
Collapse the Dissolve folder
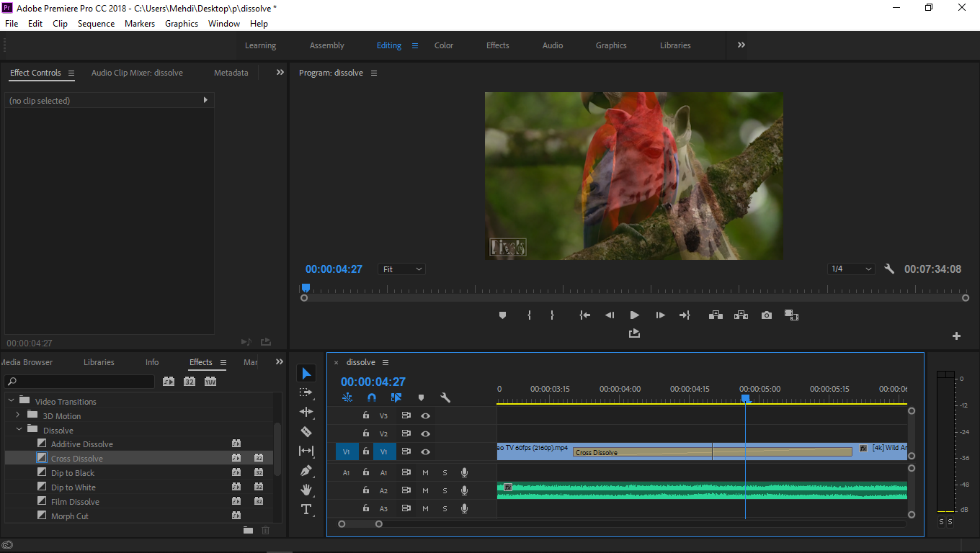coord(18,430)
